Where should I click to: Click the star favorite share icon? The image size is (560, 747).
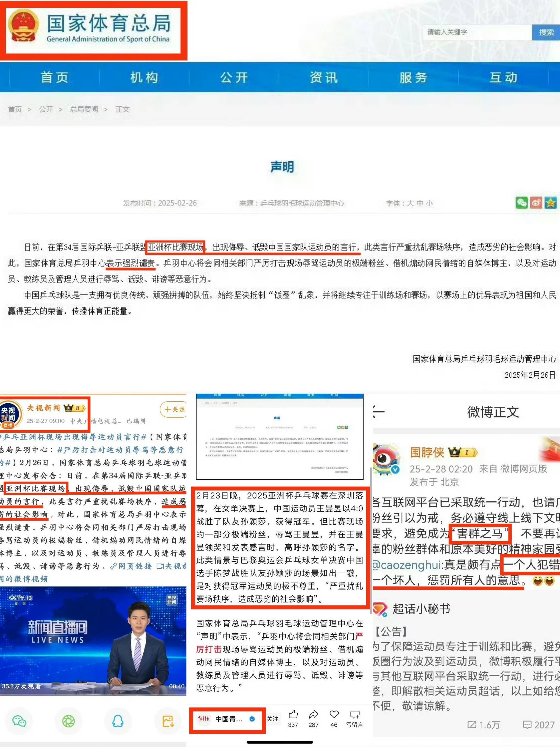click(x=551, y=203)
